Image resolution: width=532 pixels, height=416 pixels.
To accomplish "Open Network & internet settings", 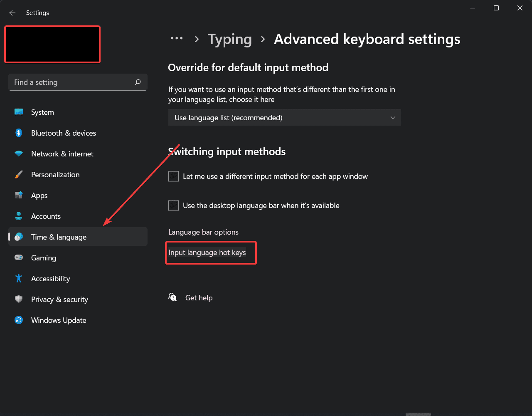I will (62, 154).
